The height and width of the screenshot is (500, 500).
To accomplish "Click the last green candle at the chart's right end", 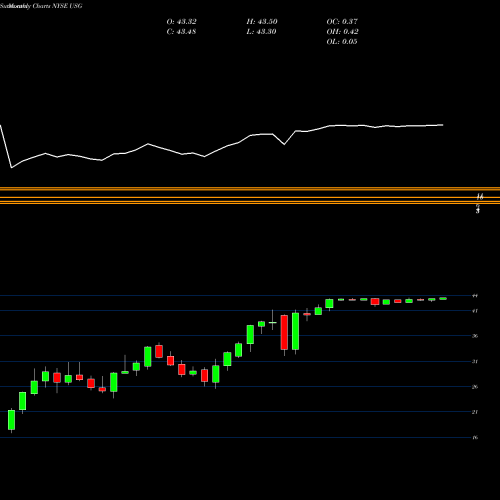I will click(x=443, y=299).
